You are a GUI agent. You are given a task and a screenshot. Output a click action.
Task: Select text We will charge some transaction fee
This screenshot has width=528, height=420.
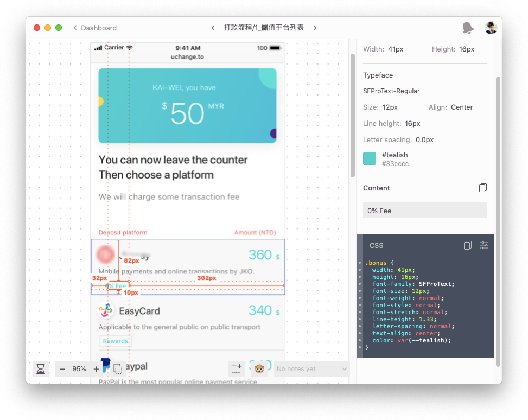click(x=169, y=196)
